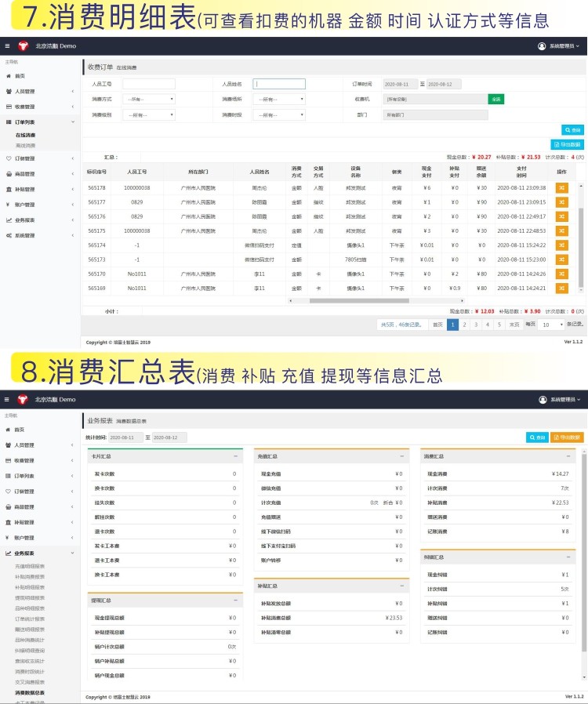
Task: Click the hamburger menu icon in the upper screenshot header
Action: click(7, 46)
